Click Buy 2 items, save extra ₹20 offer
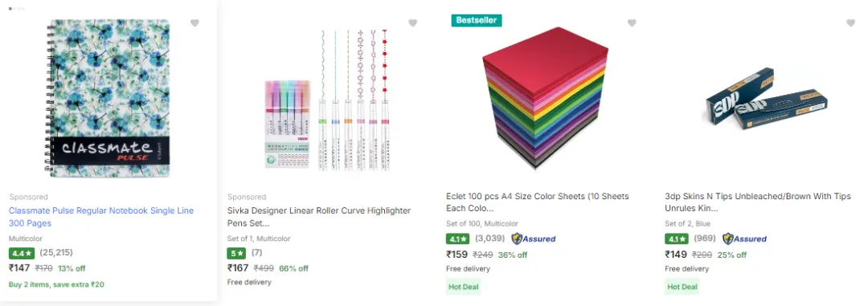The image size is (868, 306). pos(56,284)
